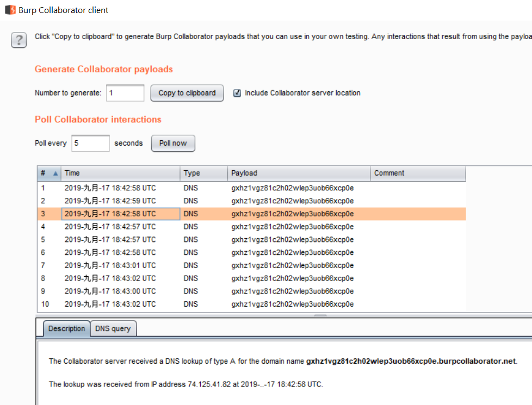Switch to the DNS query tab
This screenshot has height=405, width=532.
pyautogui.click(x=113, y=328)
